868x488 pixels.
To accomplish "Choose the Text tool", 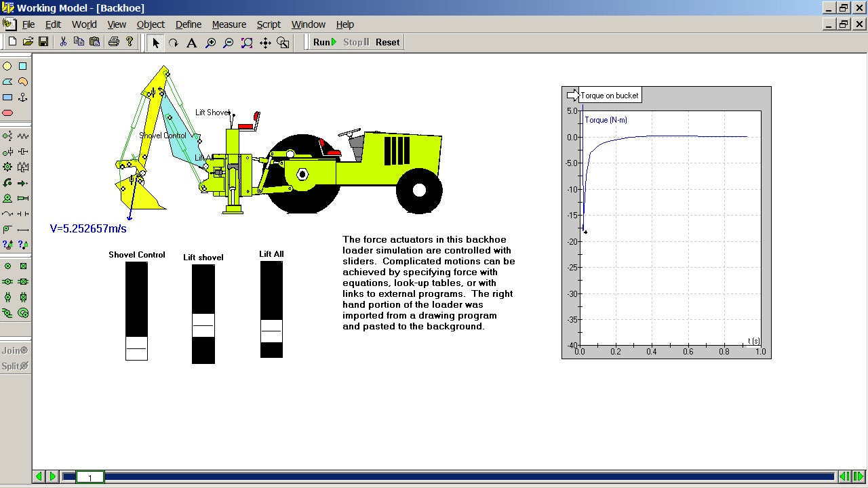I will click(x=192, y=43).
